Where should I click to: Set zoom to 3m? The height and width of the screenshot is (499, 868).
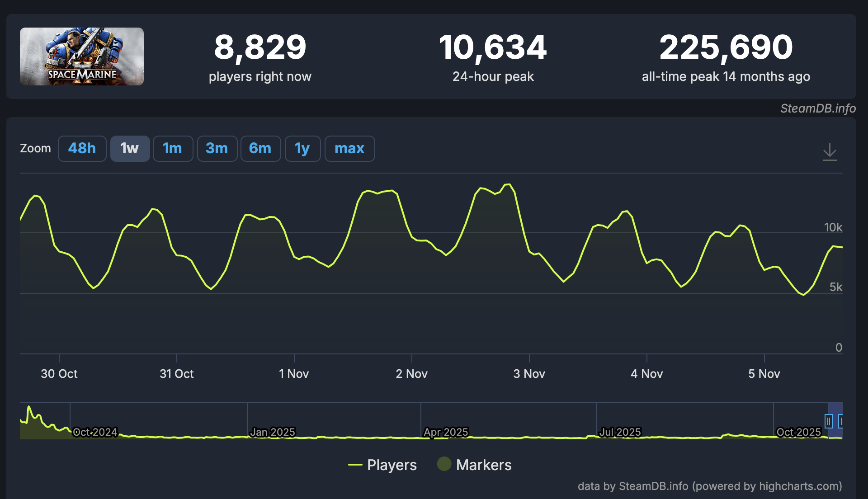point(217,149)
